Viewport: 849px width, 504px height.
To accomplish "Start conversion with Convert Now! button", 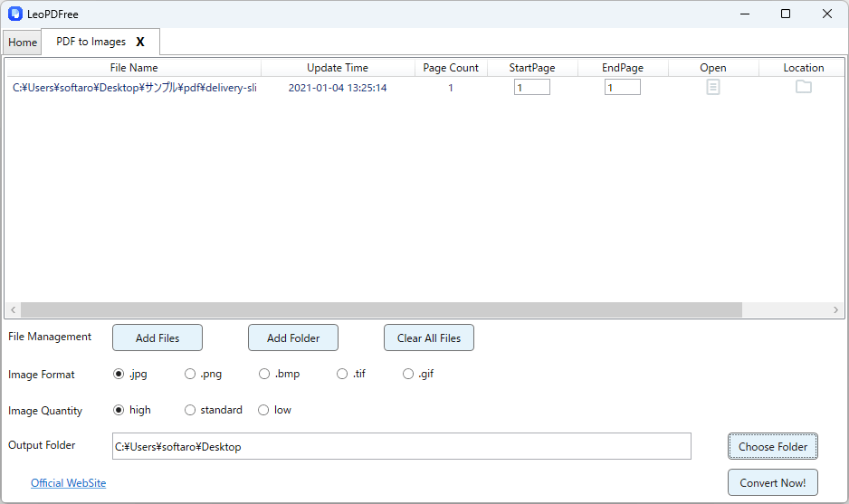I will point(773,482).
